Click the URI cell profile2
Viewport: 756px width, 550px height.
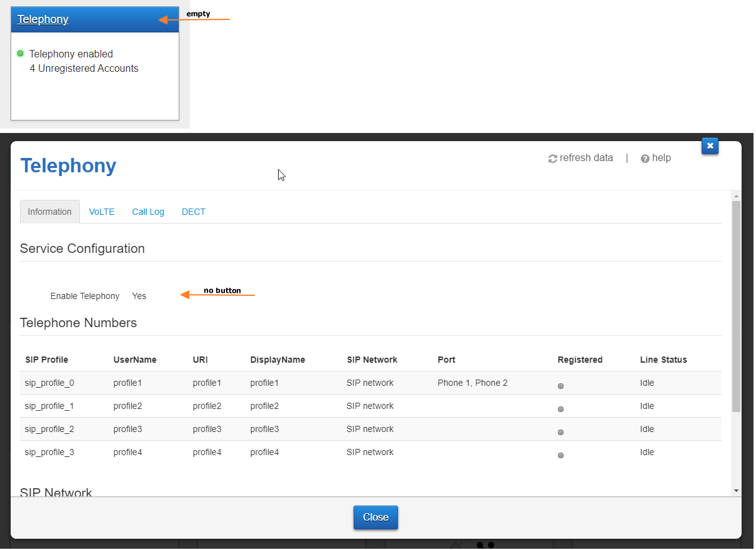(x=207, y=406)
